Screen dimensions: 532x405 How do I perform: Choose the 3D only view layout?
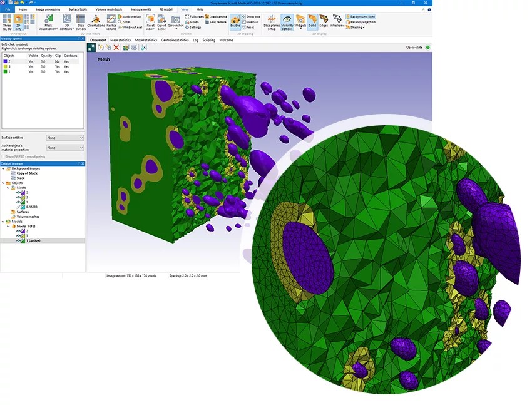click(x=18, y=23)
